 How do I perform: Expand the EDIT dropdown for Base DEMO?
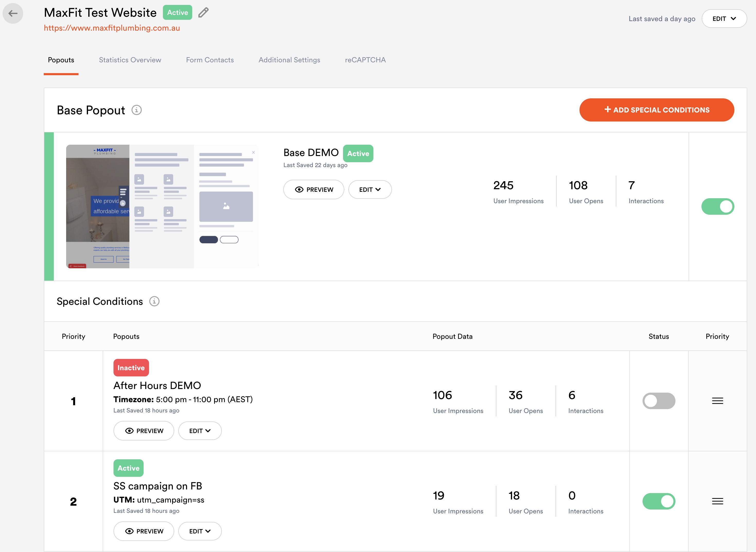tap(370, 189)
